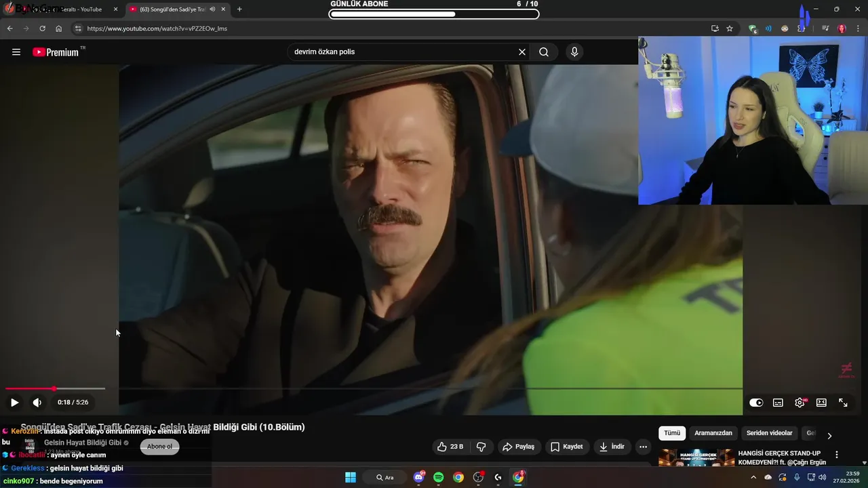Play the paused video

click(x=14, y=403)
